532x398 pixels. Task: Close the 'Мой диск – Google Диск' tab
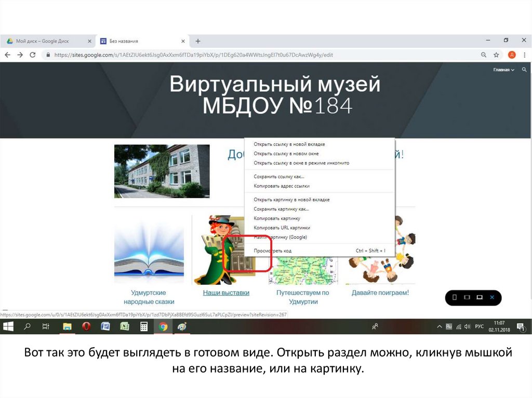(x=89, y=41)
